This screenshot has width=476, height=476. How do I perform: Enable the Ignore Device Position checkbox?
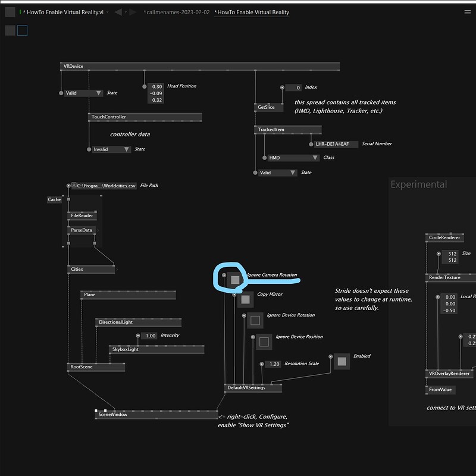264,342
